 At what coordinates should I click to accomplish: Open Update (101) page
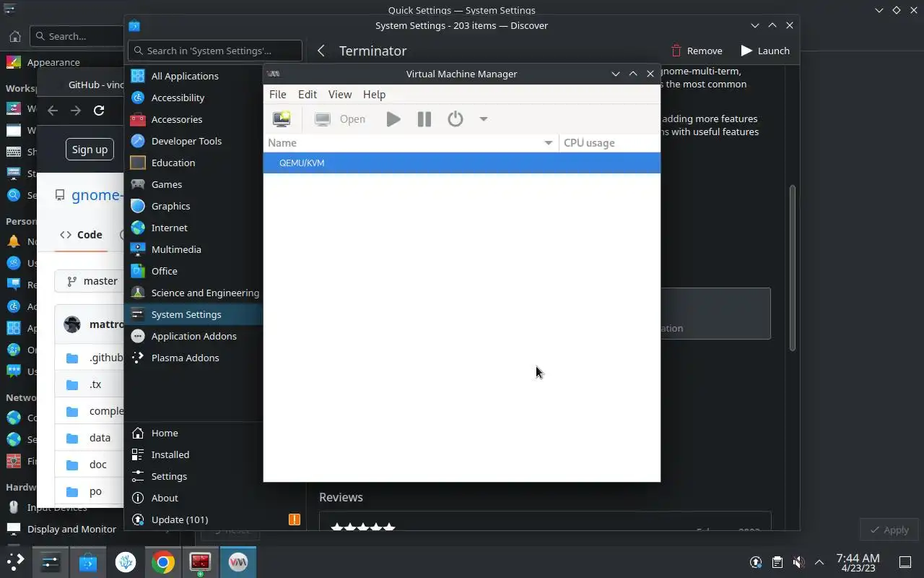point(215,519)
